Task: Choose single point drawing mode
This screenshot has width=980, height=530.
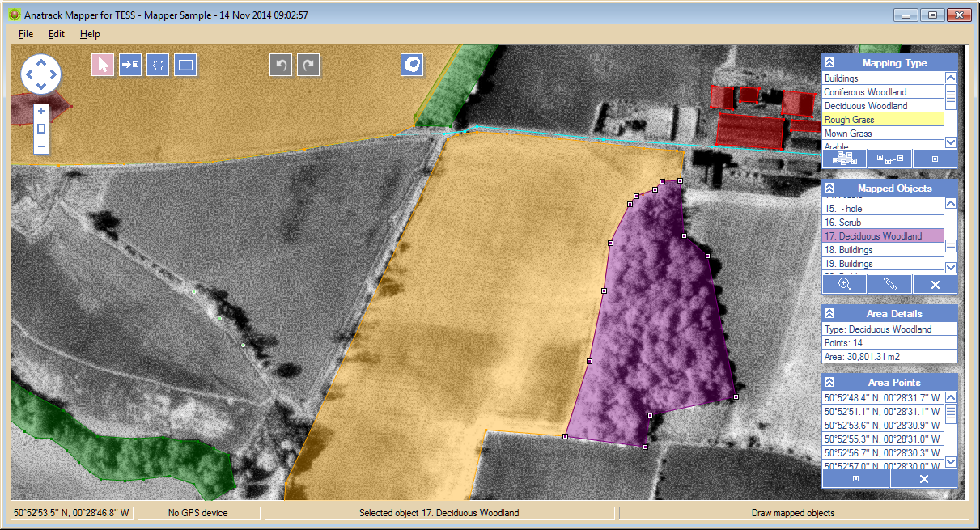Action: 935,159
